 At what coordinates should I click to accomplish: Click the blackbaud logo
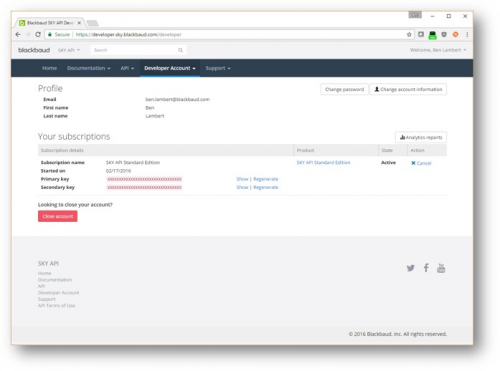click(x=34, y=50)
